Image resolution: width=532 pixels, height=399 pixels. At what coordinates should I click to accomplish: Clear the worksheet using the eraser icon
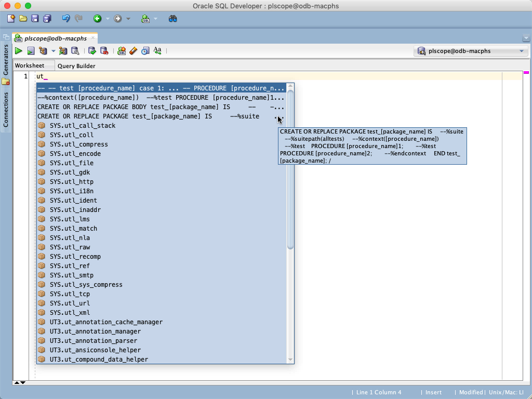[133, 50]
